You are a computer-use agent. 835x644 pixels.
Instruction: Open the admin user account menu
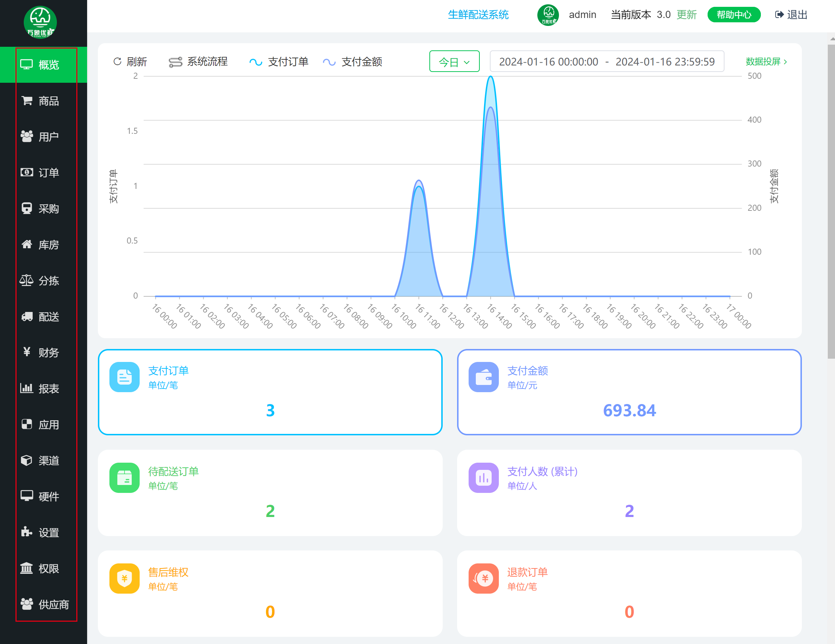click(x=582, y=15)
